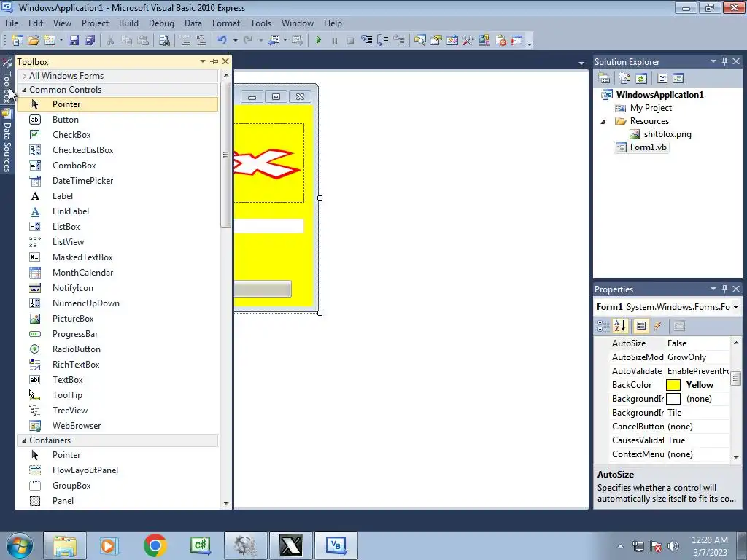Image resolution: width=747 pixels, height=560 pixels.
Task: Click the Save All toolbar icon
Action: [x=90, y=41]
